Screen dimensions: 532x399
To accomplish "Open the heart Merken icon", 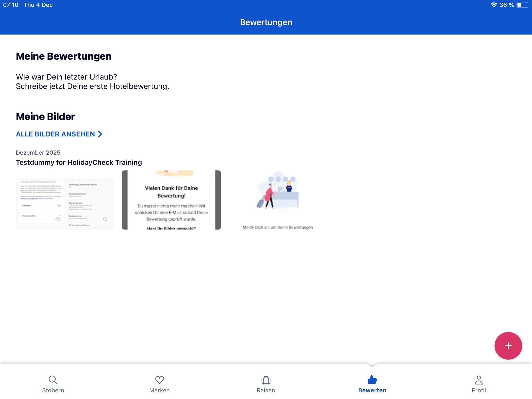I will [x=159, y=380].
